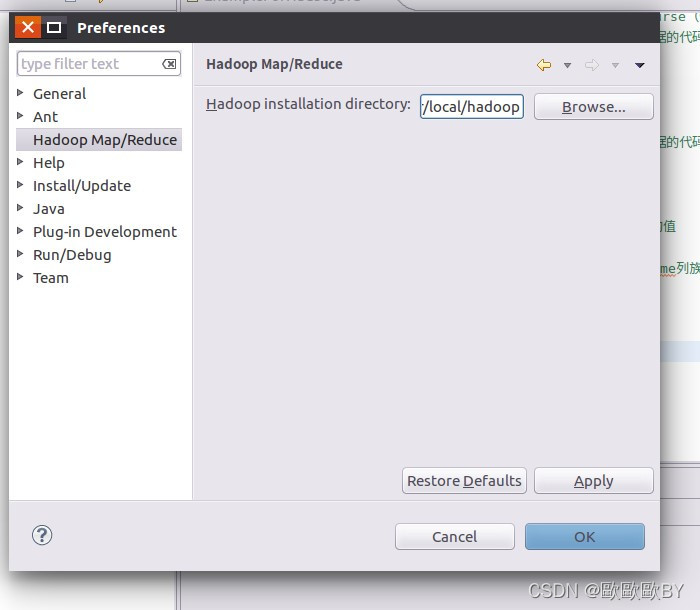Viewport: 700px width, 610px height.
Task: Click the Hadoop installation directory label
Action: coord(308,104)
